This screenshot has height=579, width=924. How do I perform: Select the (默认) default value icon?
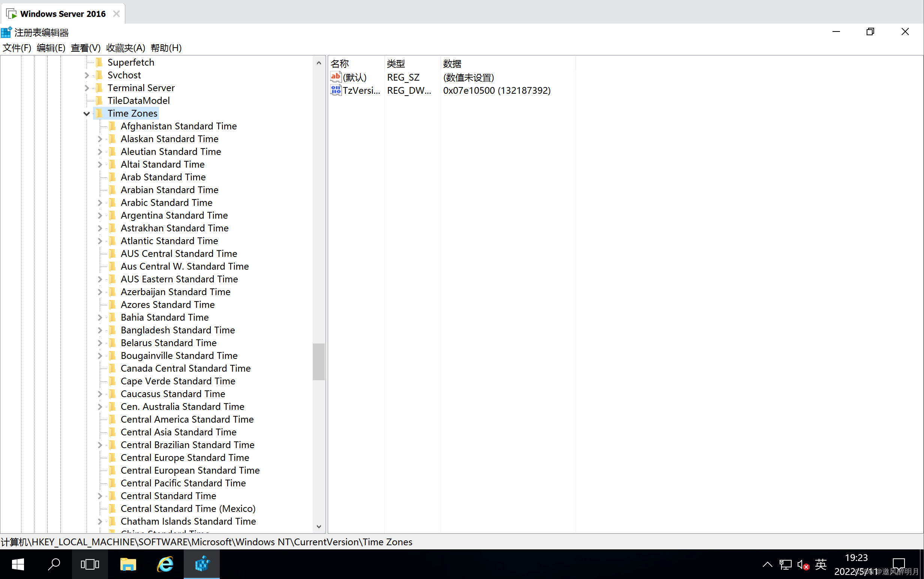click(336, 77)
